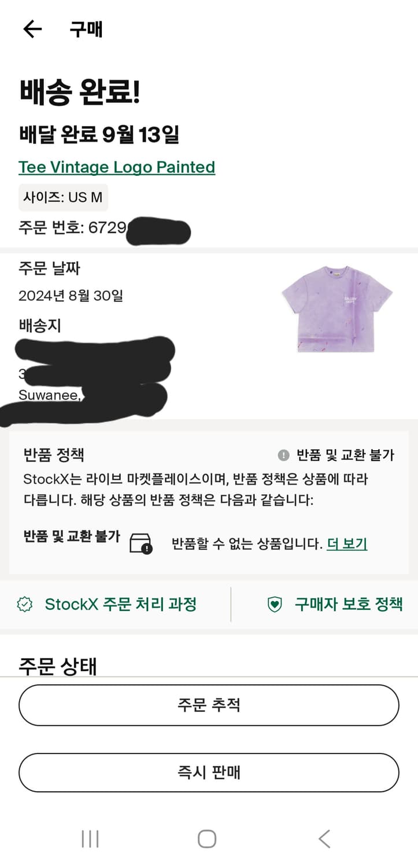
Task: Open StockX 주문 처리 과정 text link
Action: (121, 605)
